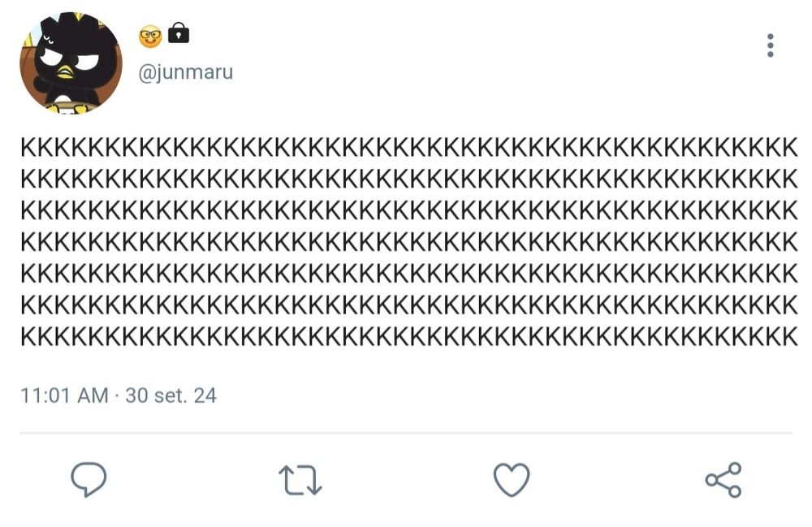Open the three-dot more options menu
The width and height of the screenshot is (812, 527).
[770, 45]
